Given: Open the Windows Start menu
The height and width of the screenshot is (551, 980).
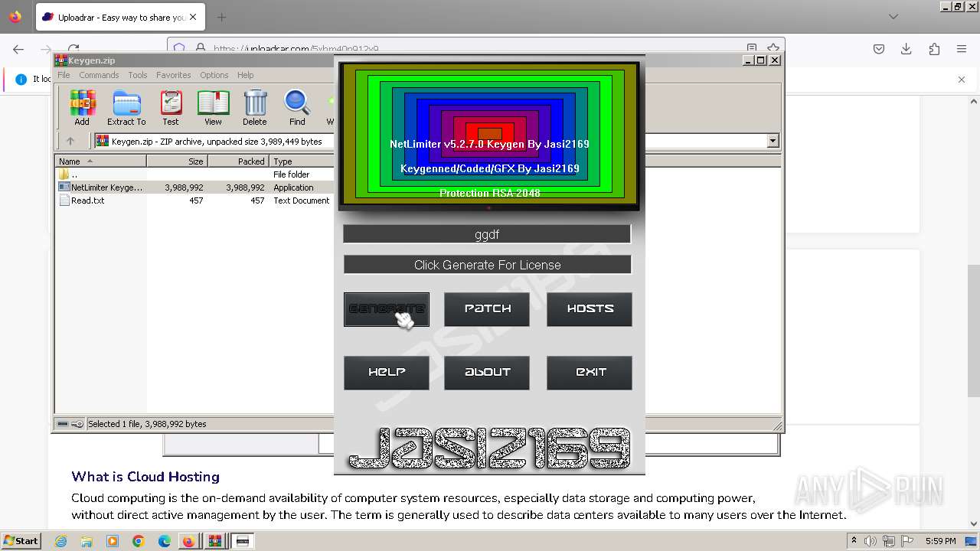Looking at the screenshot, I should [21, 541].
